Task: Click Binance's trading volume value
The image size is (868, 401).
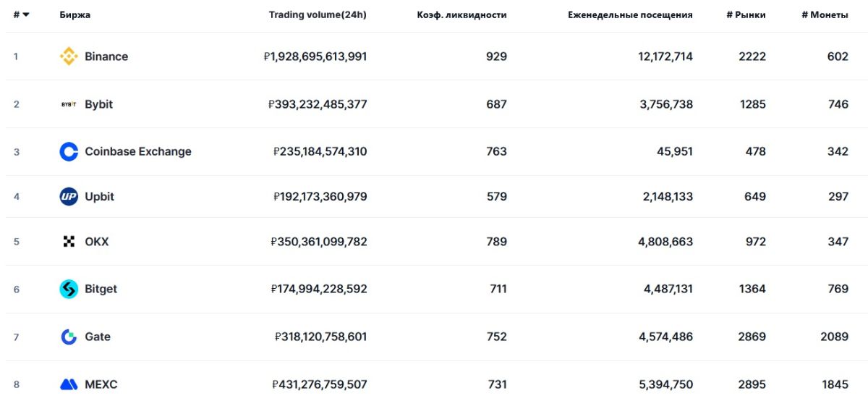Action: click(315, 56)
